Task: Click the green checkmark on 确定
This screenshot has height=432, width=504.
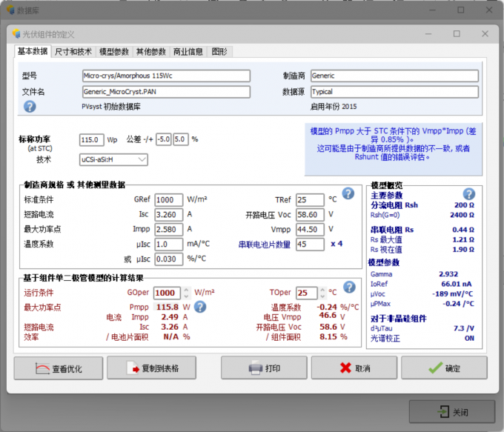Action: (436, 368)
